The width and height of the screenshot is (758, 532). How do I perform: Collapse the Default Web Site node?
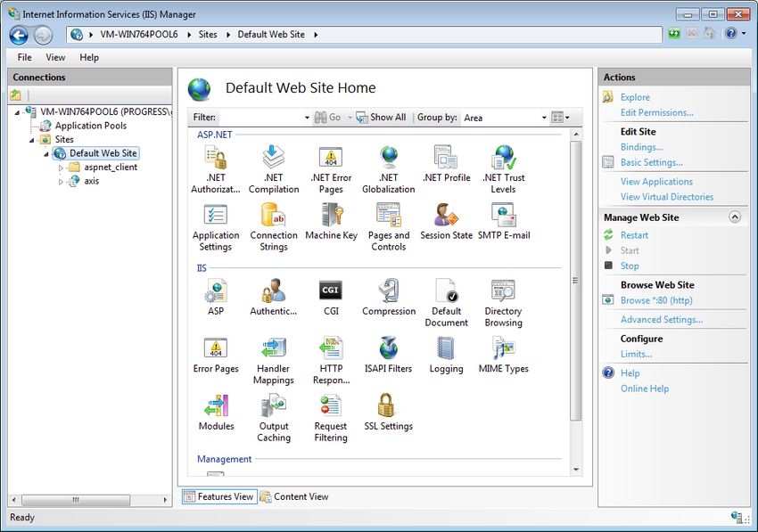point(46,154)
